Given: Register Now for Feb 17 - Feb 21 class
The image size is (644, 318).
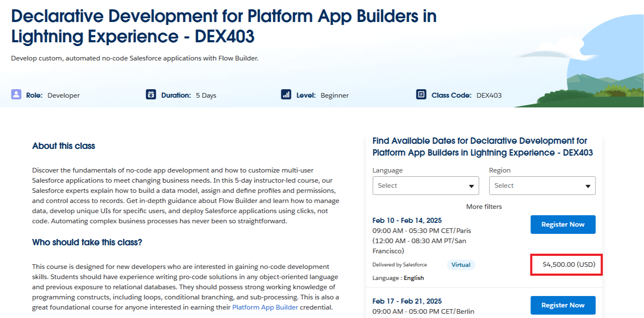Looking at the screenshot, I should coord(563,305).
